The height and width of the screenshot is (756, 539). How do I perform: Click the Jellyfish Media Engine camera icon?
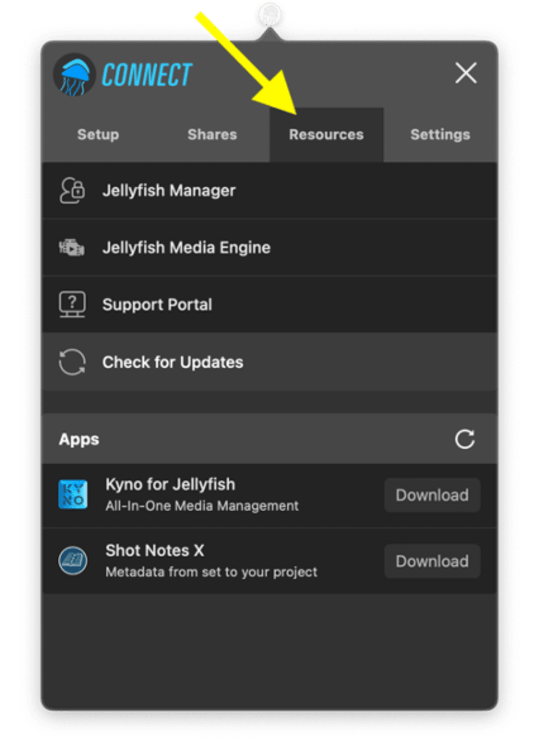pyautogui.click(x=72, y=247)
